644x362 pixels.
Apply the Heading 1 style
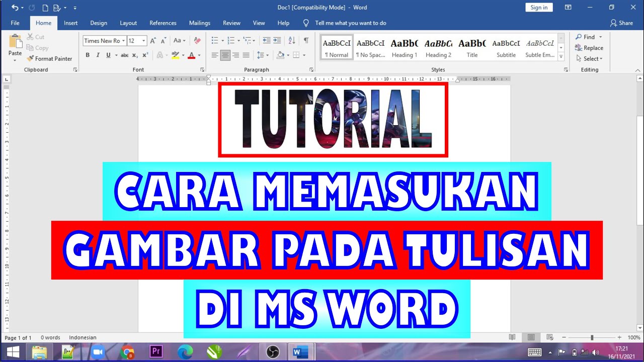click(405, 48)
